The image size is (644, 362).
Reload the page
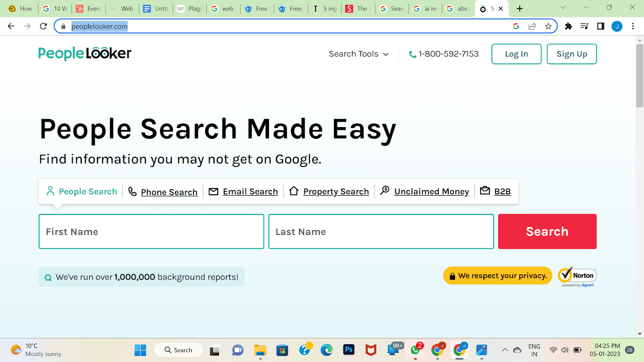point(43,26)
